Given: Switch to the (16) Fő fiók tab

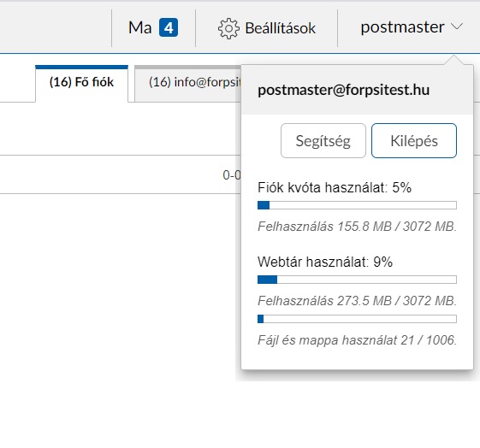Looking at the screenshot, I should coord(82,83).
